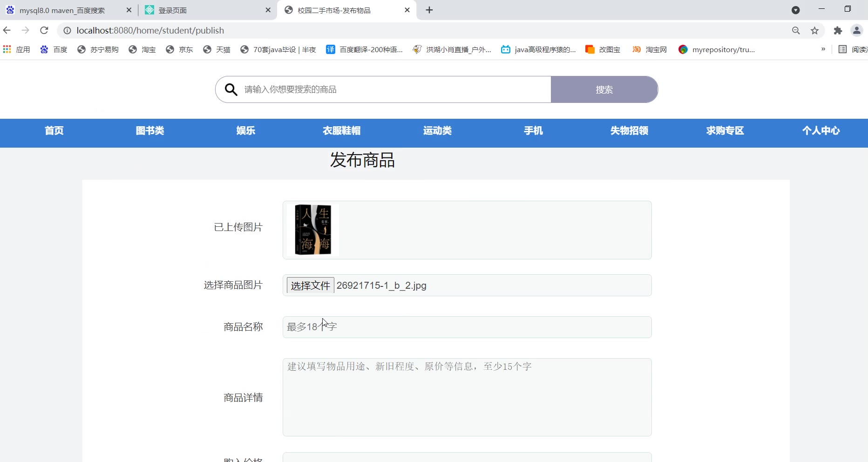The image size is (868, 462).
Task: Open the reading list icon
Action: point(842,49)
